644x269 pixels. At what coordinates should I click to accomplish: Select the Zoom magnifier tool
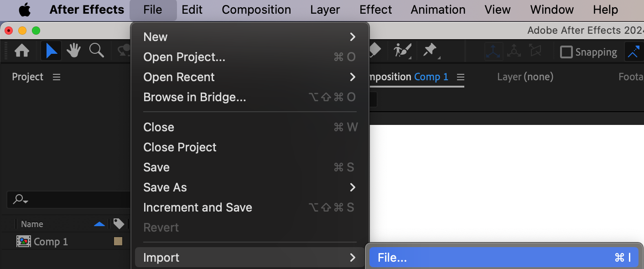tap(97, 51)
